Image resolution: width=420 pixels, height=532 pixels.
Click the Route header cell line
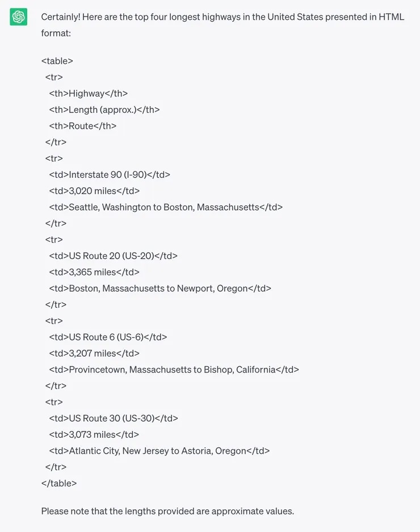[x=82, y=126]
